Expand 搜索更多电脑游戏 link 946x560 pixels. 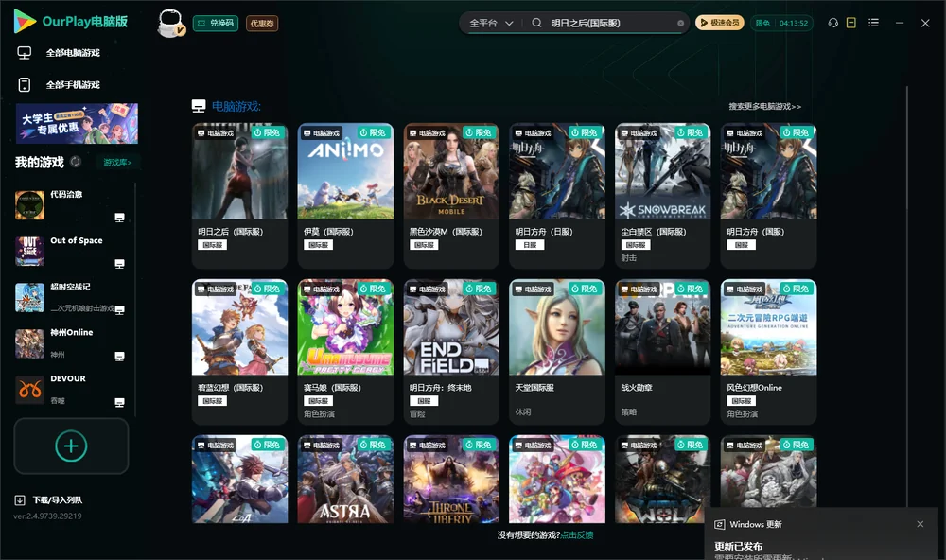coord(764,106)
